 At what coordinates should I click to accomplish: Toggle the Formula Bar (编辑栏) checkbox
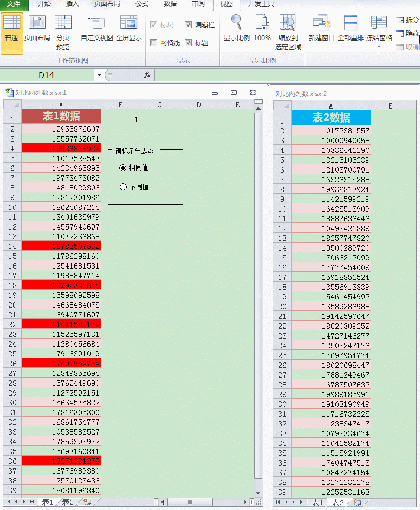199,25
